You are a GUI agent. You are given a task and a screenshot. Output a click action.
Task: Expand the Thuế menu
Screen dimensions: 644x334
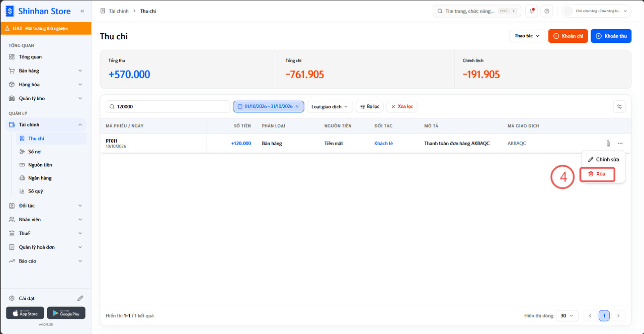pyautogui.click(x=46, y=233)
